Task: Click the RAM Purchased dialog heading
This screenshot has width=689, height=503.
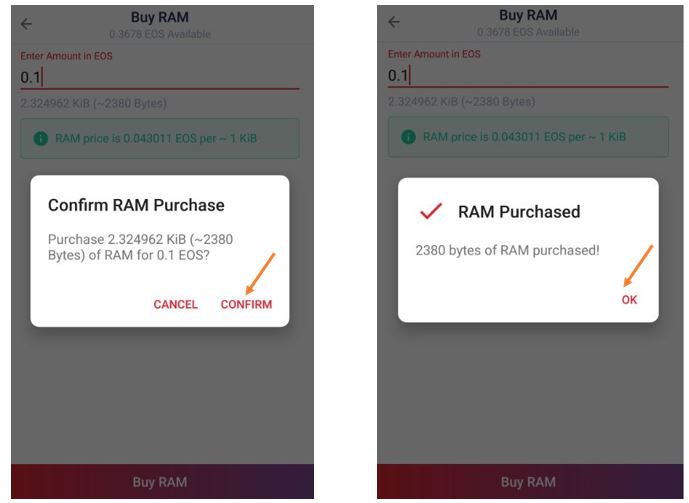Action: 519,212
